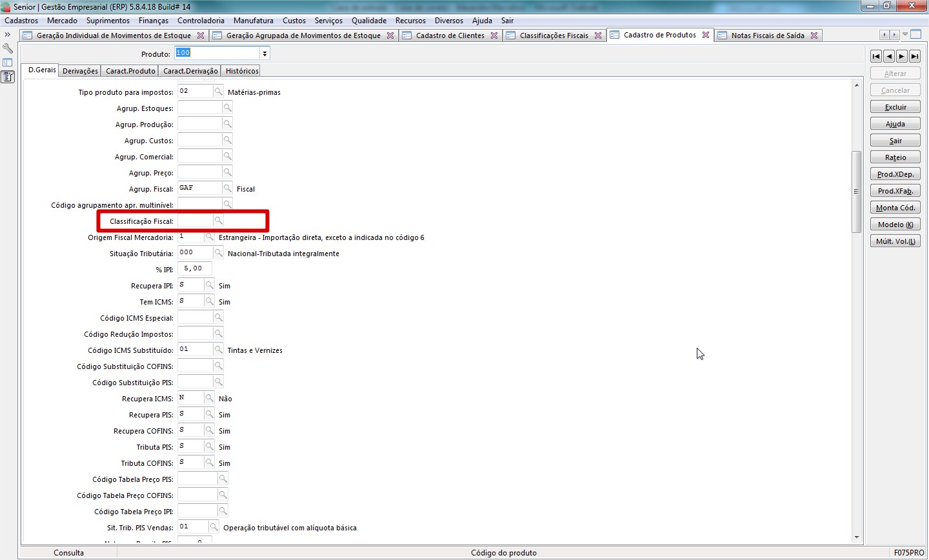
Task: Open the Agrup. Fiscal lookup magnifier
Action: click(x=227, y=188)
